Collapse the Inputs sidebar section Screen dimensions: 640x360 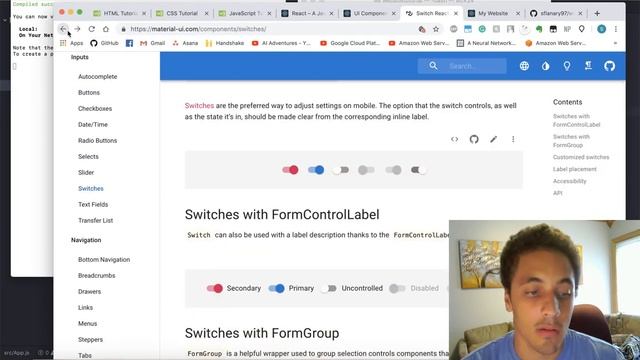point(80,57)
